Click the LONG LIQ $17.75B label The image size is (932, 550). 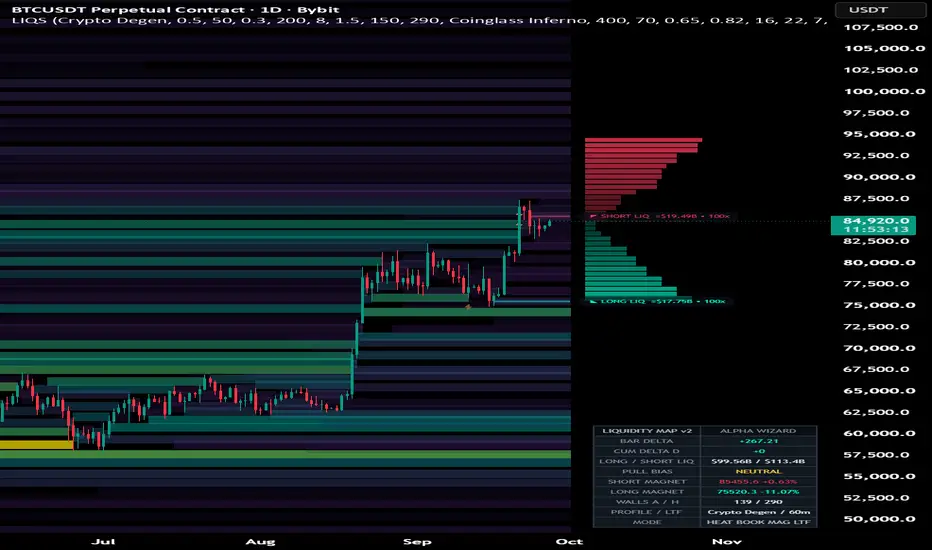(662, 301)
